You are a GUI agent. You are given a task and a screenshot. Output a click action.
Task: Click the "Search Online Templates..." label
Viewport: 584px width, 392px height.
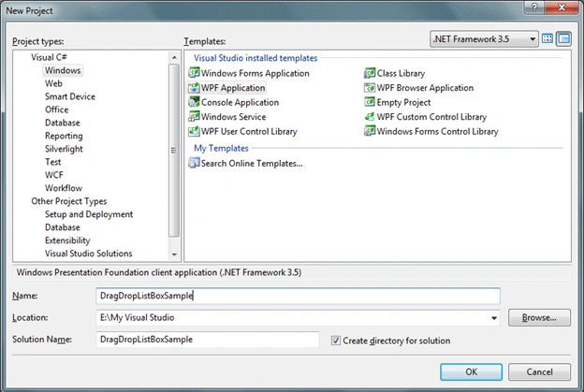point(252,164)
